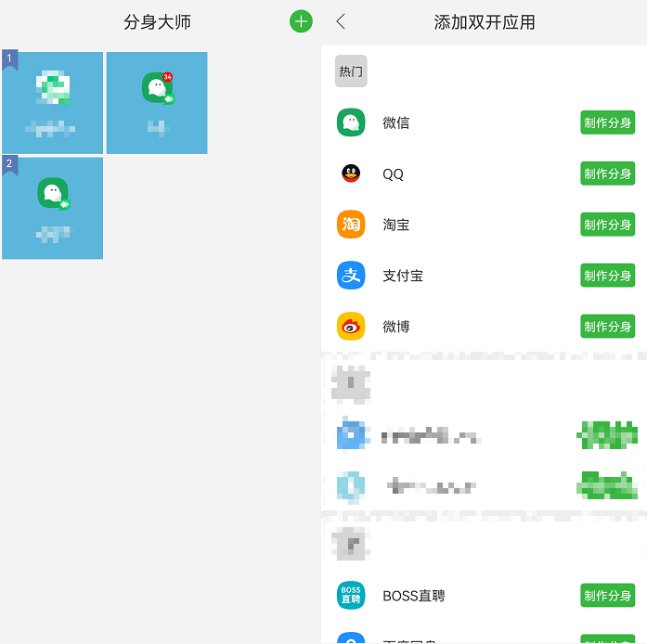Open the app tile numbered 1
This screenshot has width=647, height=644.
[x=52, y=103]
